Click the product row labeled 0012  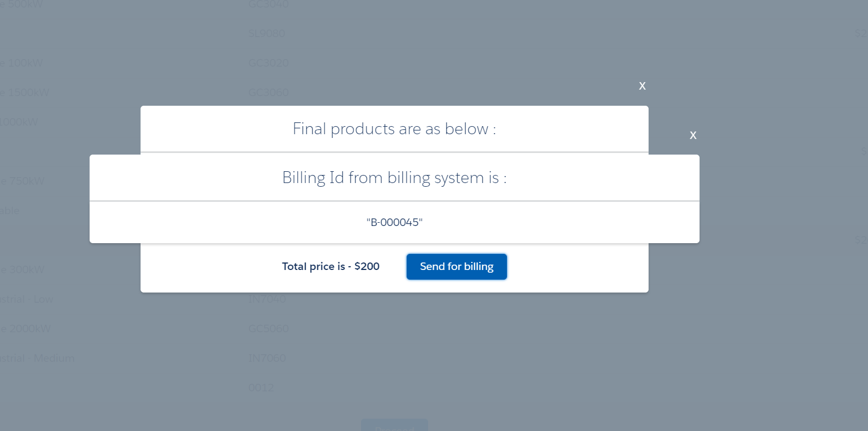261,388
